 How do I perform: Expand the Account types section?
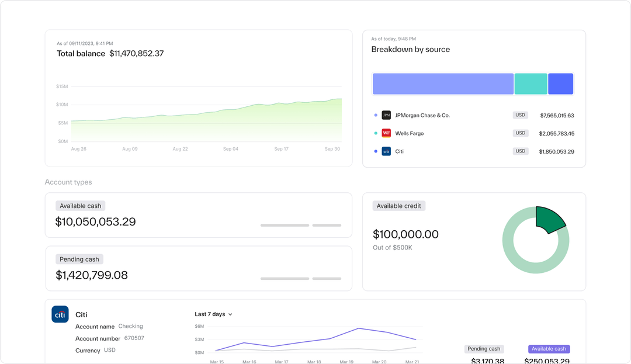point(68,182)
